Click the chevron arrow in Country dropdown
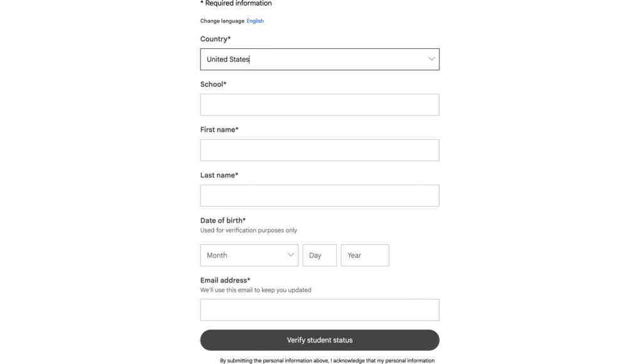The height and width of the screenshot is (364, 642). click(x=431, y=59)
